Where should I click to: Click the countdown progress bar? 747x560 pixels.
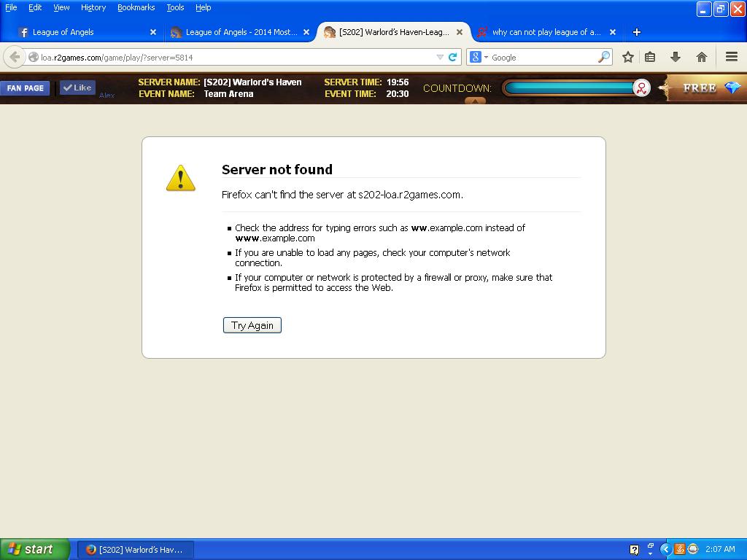(x=569, y=88)
